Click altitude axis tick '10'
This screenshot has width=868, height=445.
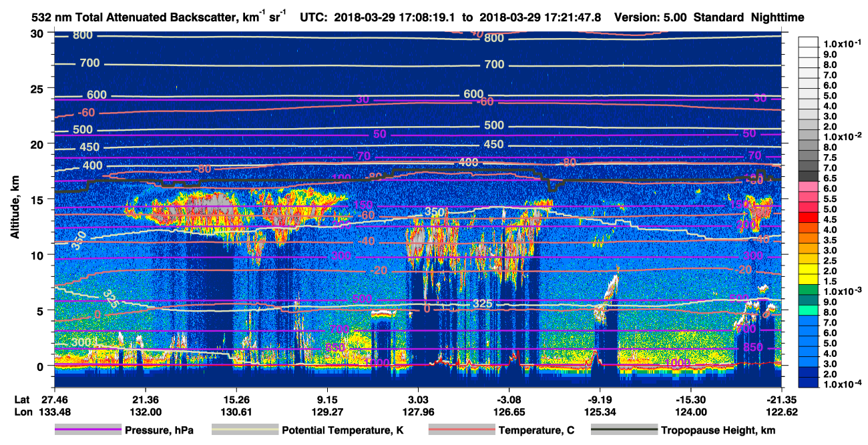coord(39,255)
